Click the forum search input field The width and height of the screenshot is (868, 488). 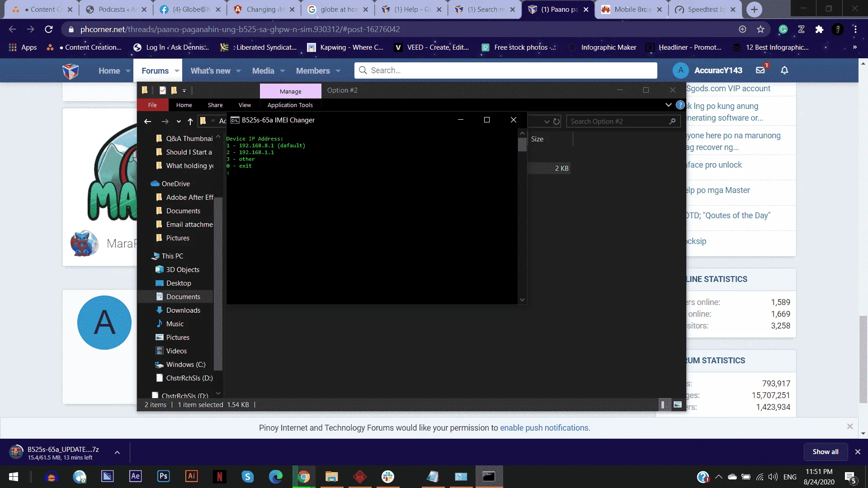click(505, 70)
